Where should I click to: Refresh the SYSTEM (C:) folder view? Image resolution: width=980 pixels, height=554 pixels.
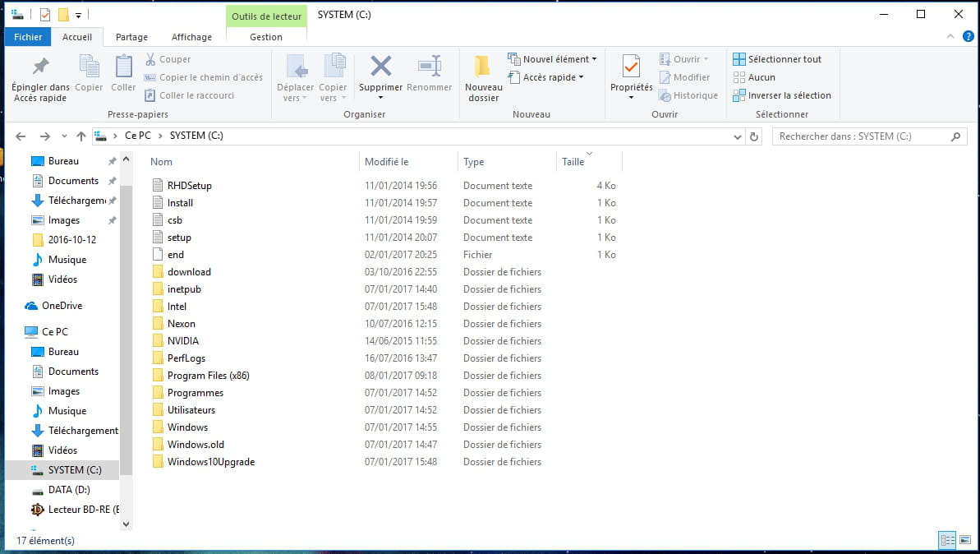coord(754,136)
